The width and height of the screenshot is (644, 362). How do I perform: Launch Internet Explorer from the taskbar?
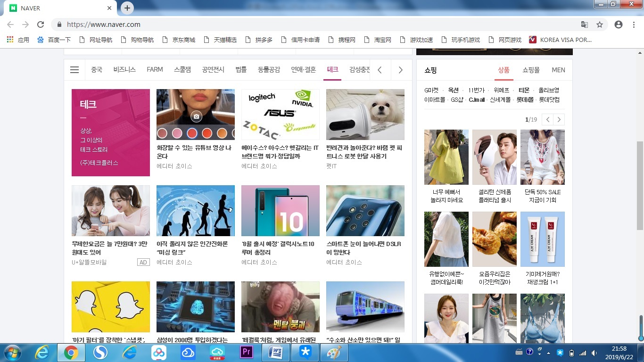(41, 353)
